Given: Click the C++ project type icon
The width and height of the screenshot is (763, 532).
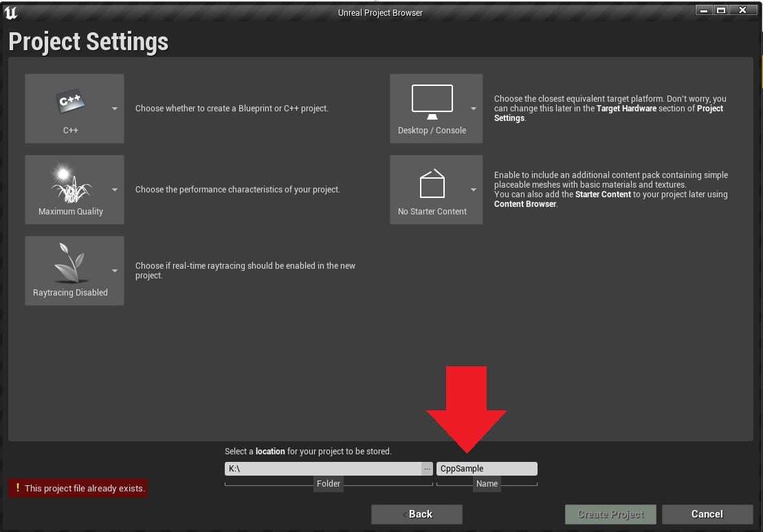Looking at the screenshot, I should [x=71, y=101].
